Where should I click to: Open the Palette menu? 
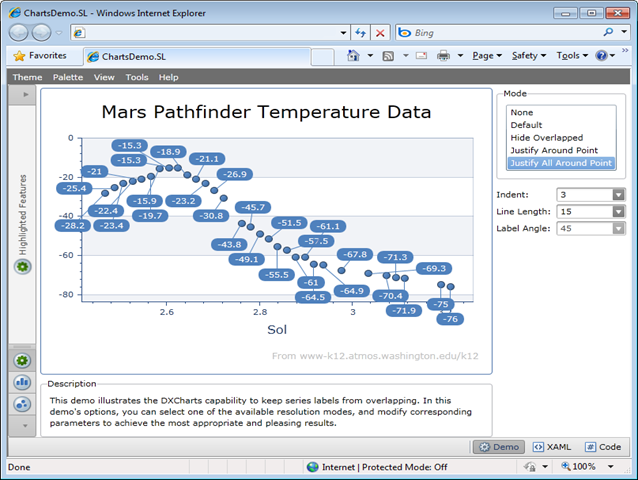pyautogui.click(x=68, y=77)
